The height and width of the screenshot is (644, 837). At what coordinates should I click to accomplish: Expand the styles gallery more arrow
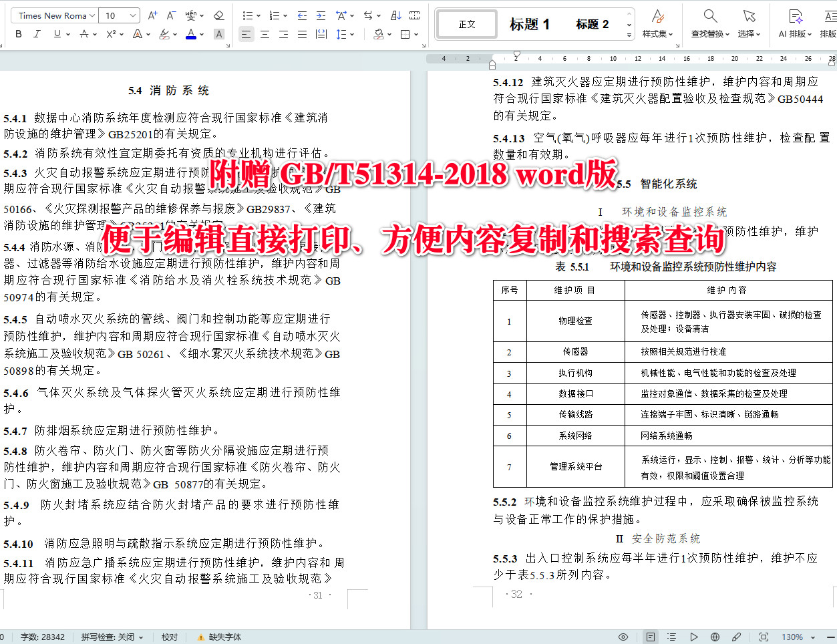(x=629, y=35)
